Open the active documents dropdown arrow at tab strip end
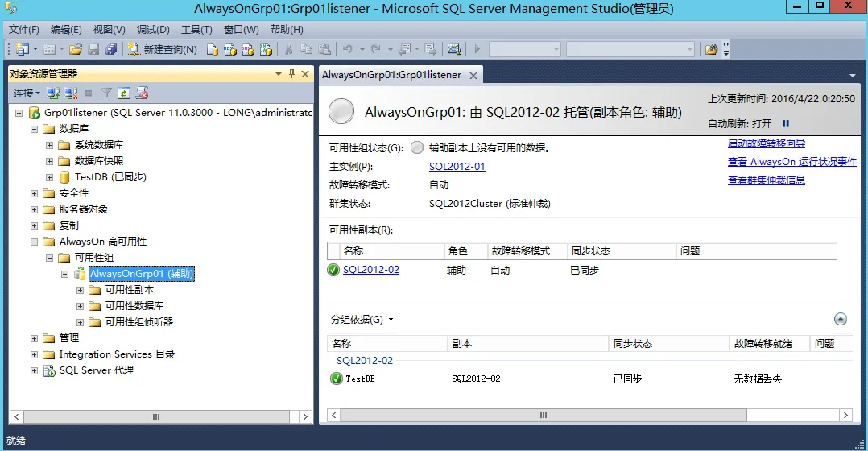The width and height of the screenshot is (868, 451). coord(853,75)
